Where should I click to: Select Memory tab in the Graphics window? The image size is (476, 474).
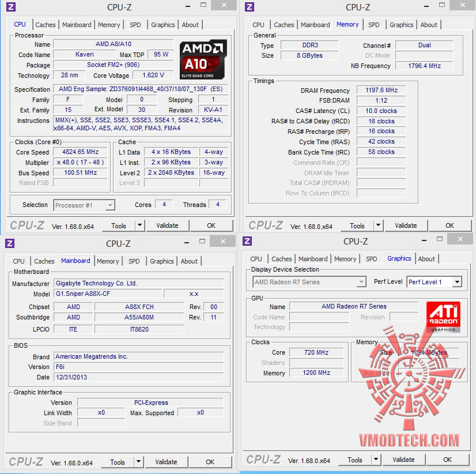coord(345,258)
